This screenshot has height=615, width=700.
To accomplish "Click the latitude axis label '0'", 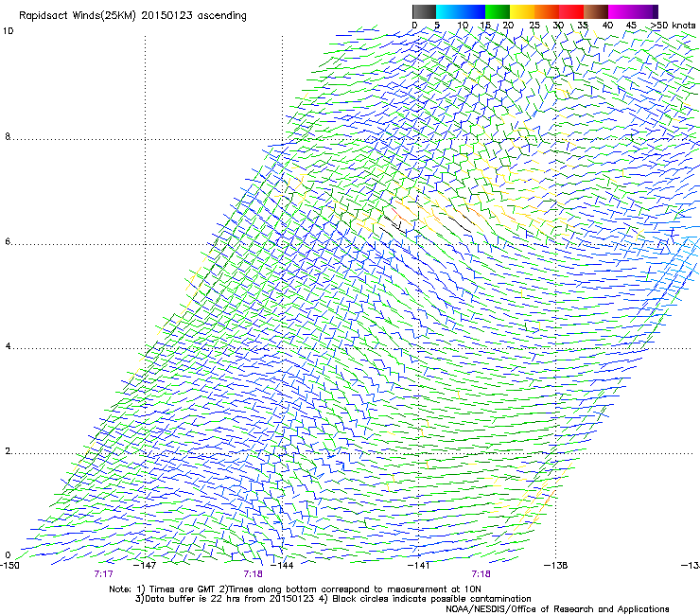I will pyautogui.click(x=8, y=555).
